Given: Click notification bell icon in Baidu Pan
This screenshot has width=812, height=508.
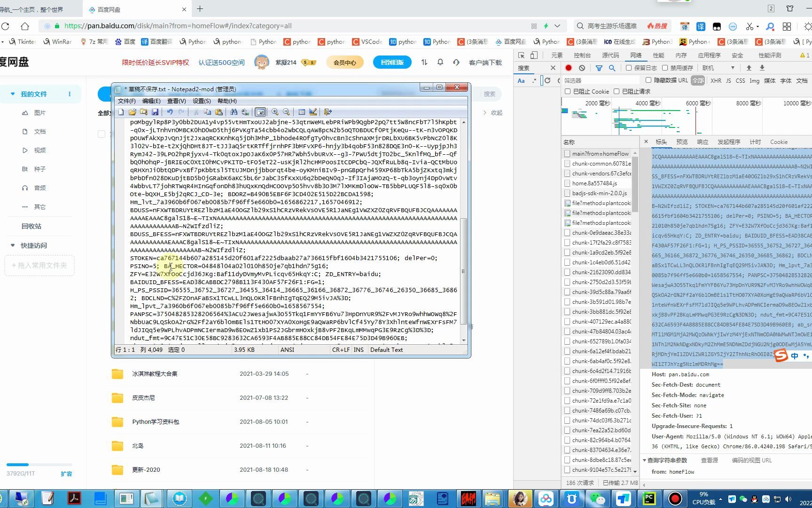Looking at the screenshot, I should coord(440,62).
